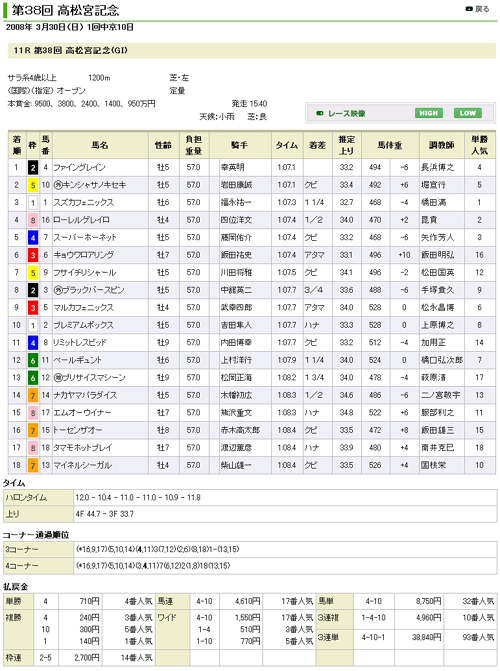Play the race video in LOW quality
500x671 pixels.
point(467,113)
